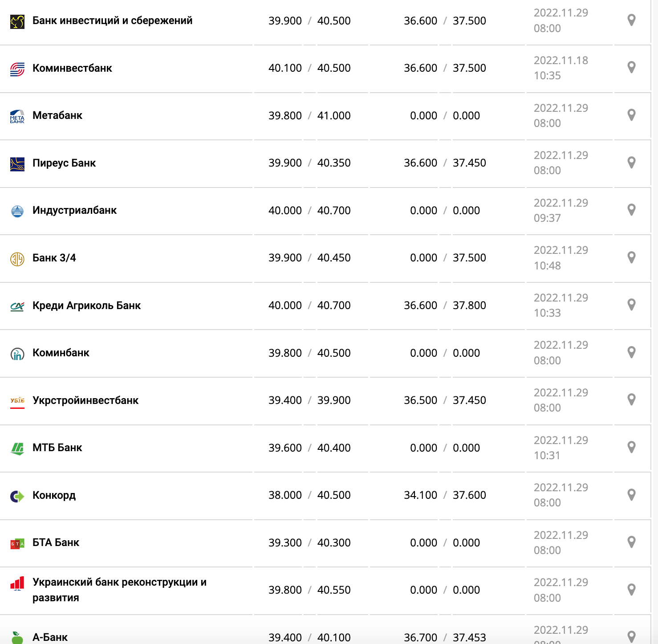Click the Индустриалбанк logo icon

pos(17,211)
